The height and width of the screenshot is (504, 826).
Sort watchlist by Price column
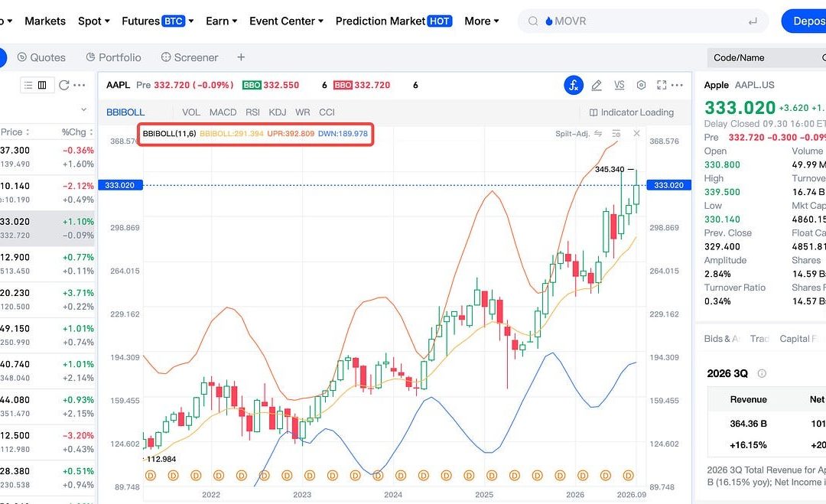pos(15,132)
